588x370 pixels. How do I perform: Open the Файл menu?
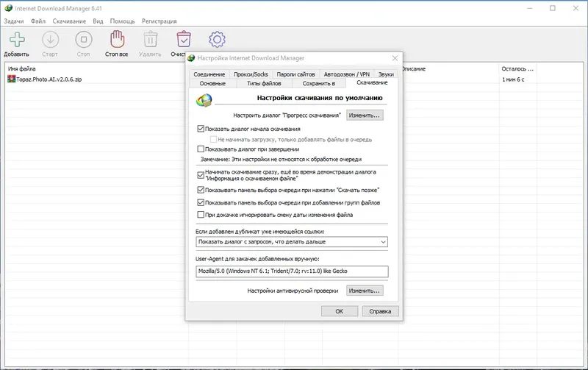[x=38, y=21]
